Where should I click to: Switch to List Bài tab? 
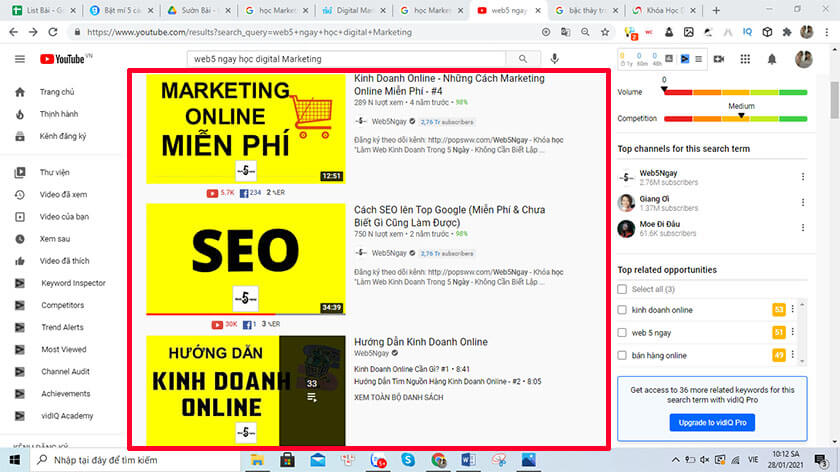pyautogui.click(x=44, y=10)
